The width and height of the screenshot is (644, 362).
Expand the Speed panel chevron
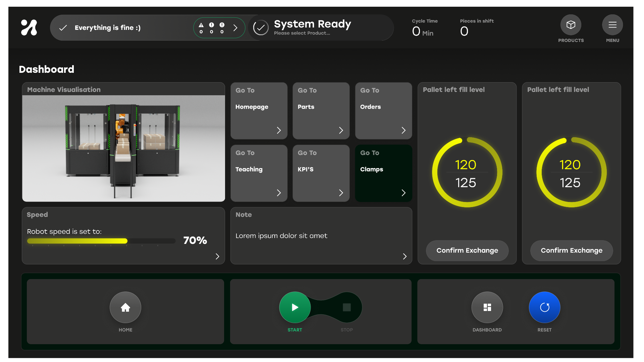click(x=217, y=256)
